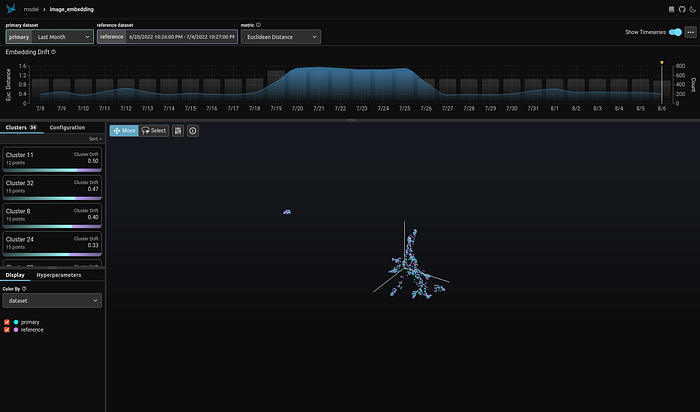
Task: Select the Cluster 32 card
Action: point(52,187)
